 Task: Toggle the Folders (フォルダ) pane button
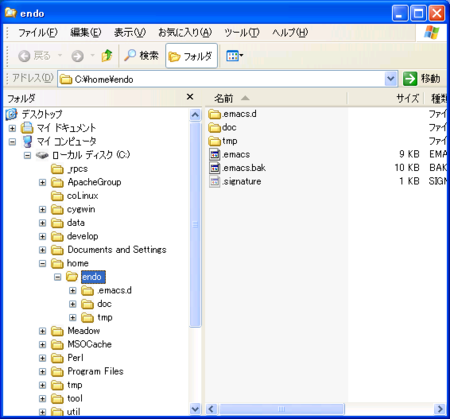(x=191, y=56)
